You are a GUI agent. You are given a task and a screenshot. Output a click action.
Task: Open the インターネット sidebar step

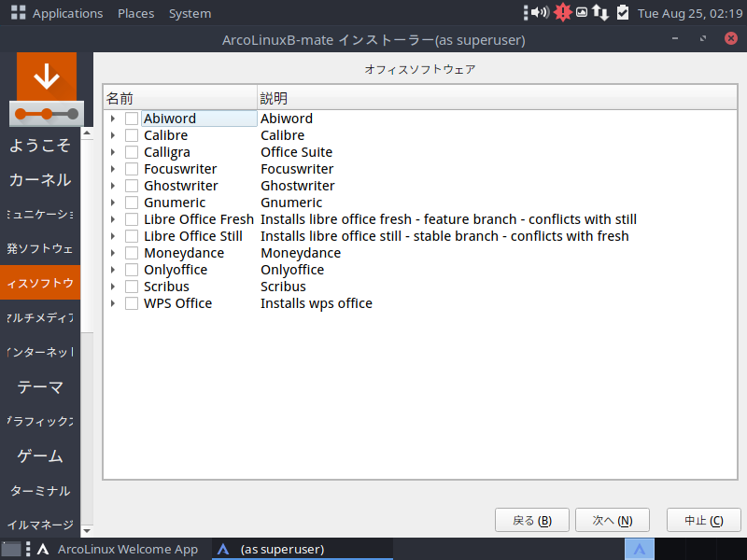[40, 353]
